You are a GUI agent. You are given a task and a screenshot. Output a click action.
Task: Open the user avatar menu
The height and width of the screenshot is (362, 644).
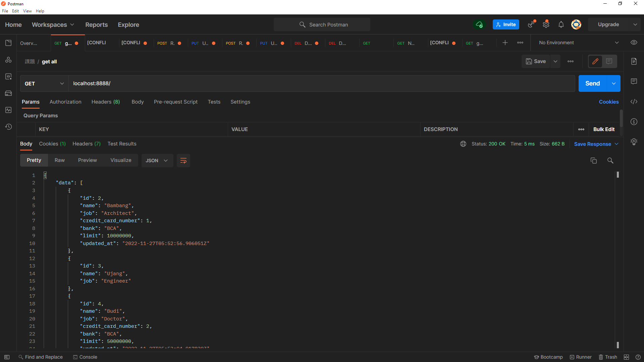[576, 24]
